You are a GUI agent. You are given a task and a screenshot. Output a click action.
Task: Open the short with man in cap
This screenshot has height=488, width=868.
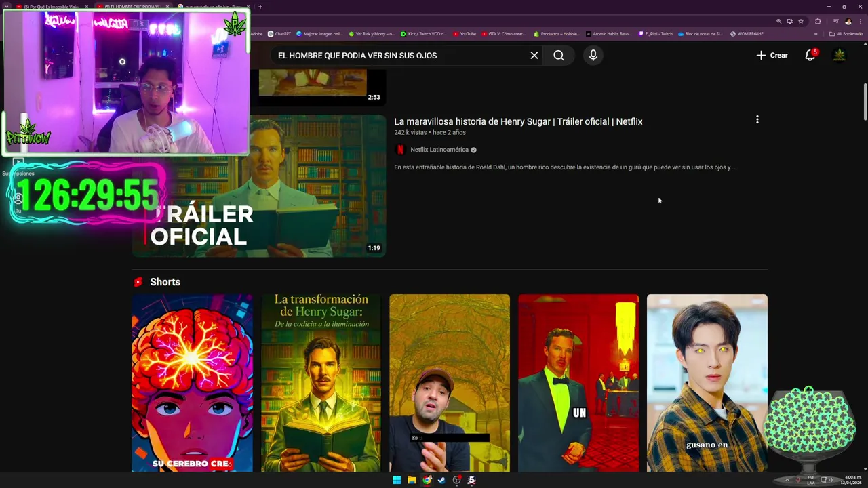(x=450, y=383)
